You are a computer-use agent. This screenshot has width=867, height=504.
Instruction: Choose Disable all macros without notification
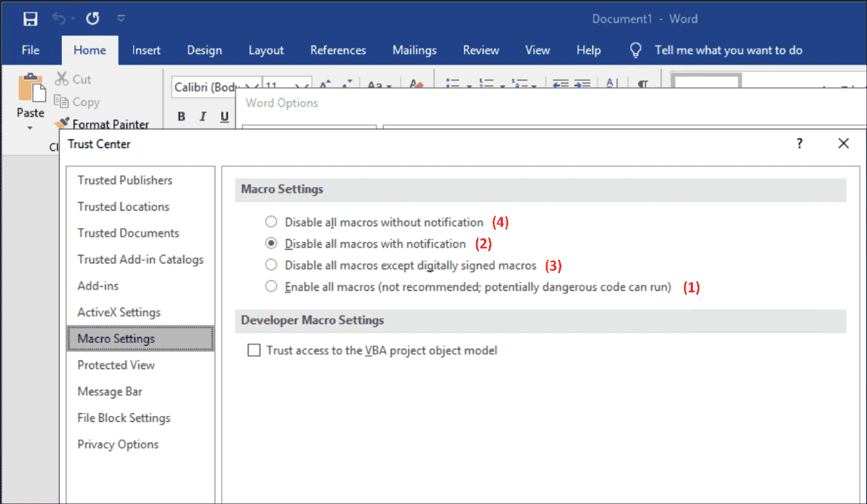271,222
